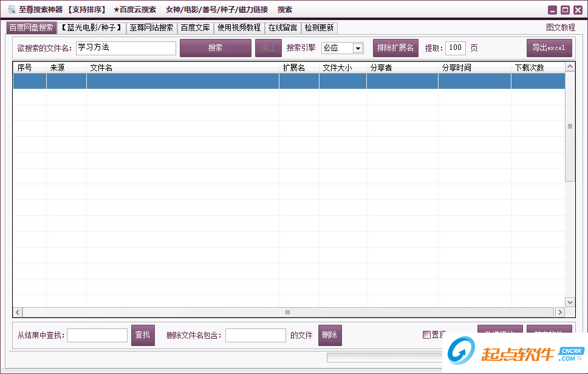Click the 搜索 button
This screenshot has width=588, height=374.
pyautogui.click(x=216, y=48)
